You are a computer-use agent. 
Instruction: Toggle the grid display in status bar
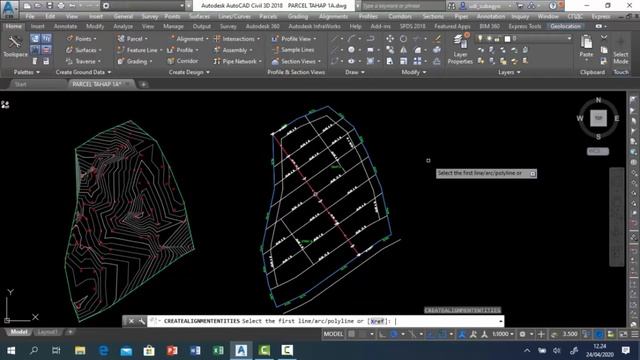tap(351, 334)
